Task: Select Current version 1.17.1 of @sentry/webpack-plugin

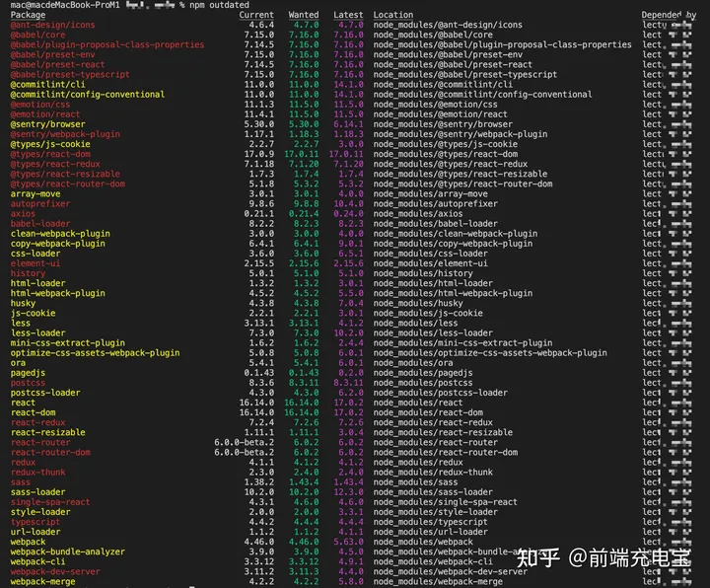Action: [x=259, y=134]
